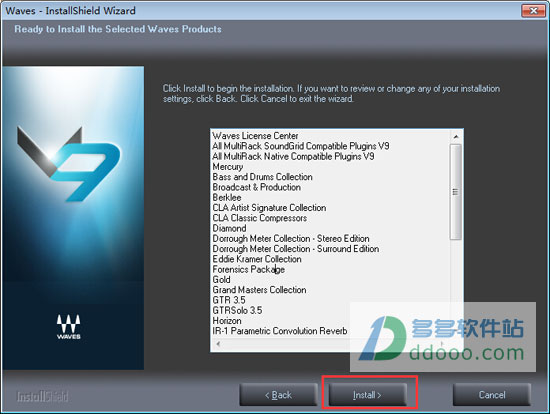This screenshot has width=550, height=414.
Task: Select "IR-1 Parametric Convolution Reverb"
Action: (280, 331)
